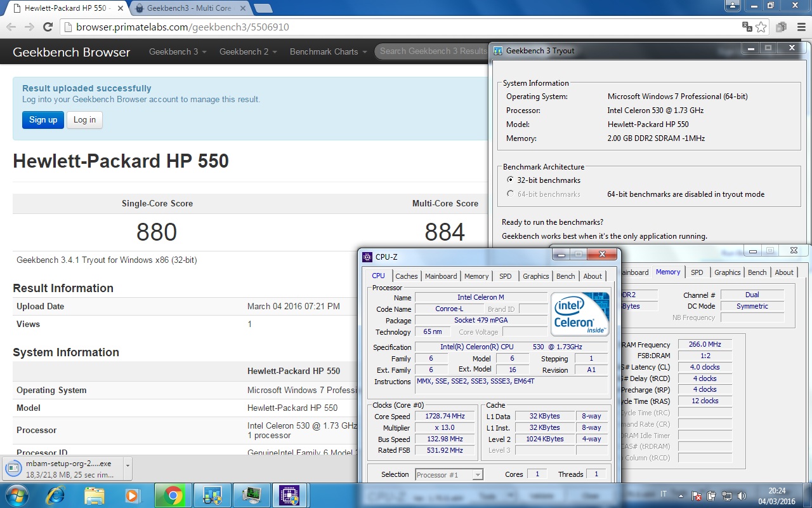This screenshot has width=812, height=508.
Task: Click the shield installer icon on the taskbar
Action: 212,495
